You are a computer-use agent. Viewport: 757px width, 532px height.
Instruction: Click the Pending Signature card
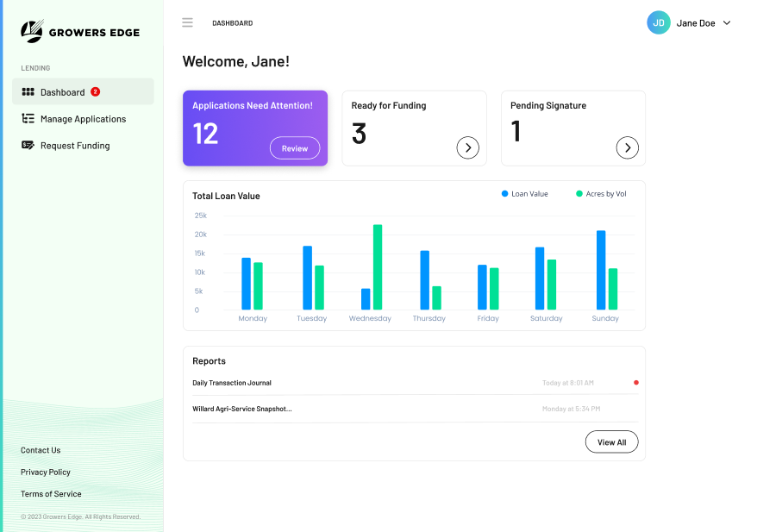(x=573, y=128)
